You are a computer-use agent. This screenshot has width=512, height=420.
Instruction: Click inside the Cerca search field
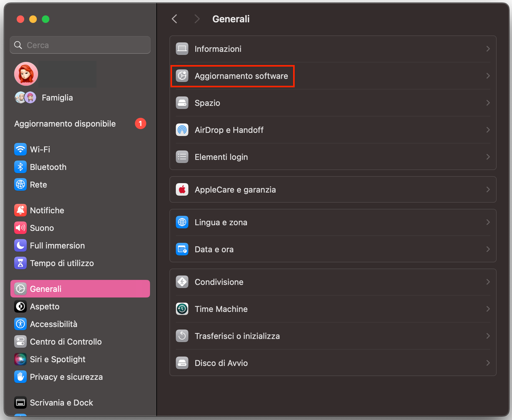click(x=80, y=45)
